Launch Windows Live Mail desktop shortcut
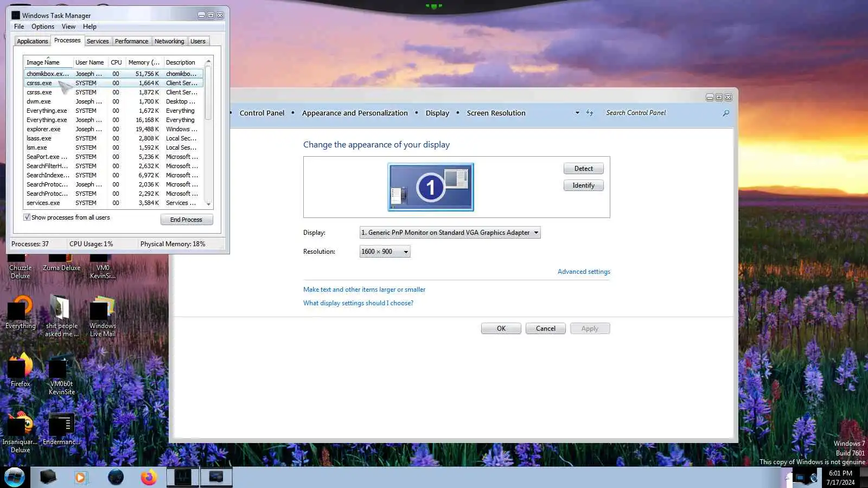This screenshot has height=488, width=868. (x=103, y=317)
